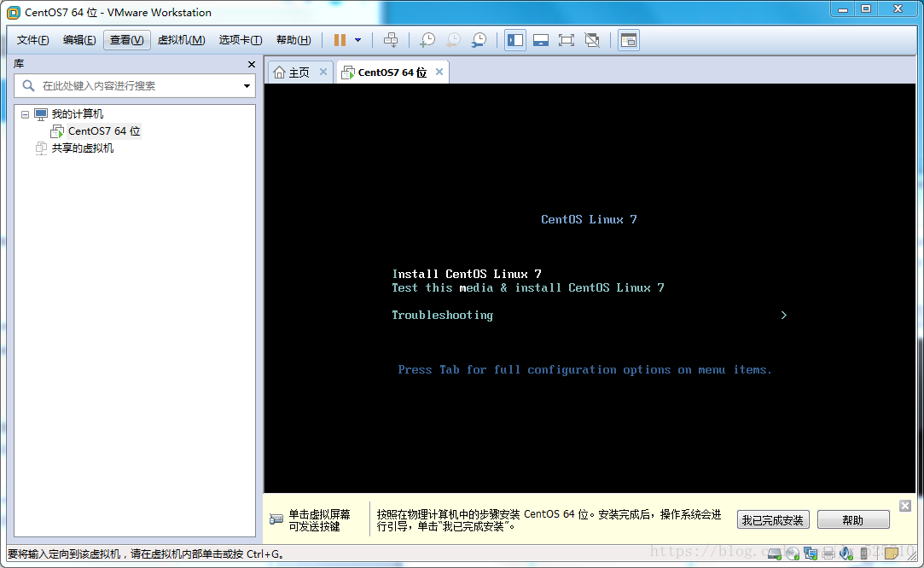Click the VMware icon in the title bar
This screenshot has height=568, width=924.
[x=13, y=13]
